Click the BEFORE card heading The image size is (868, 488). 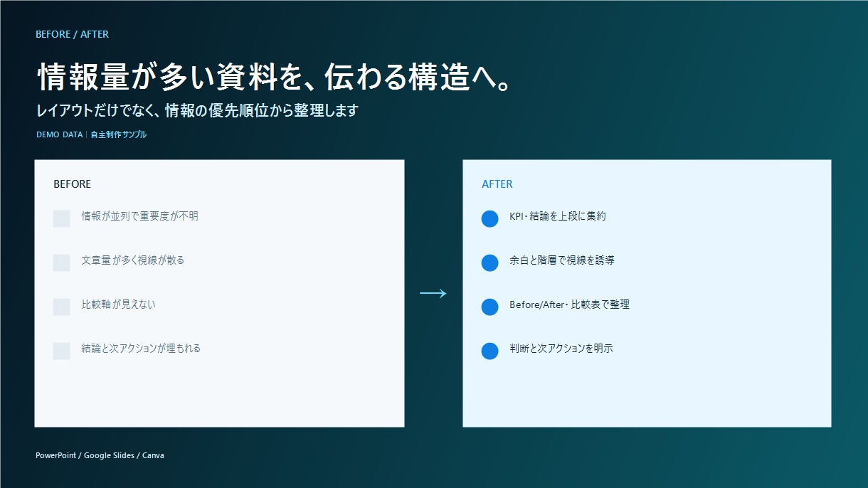(x=73, y=184)
